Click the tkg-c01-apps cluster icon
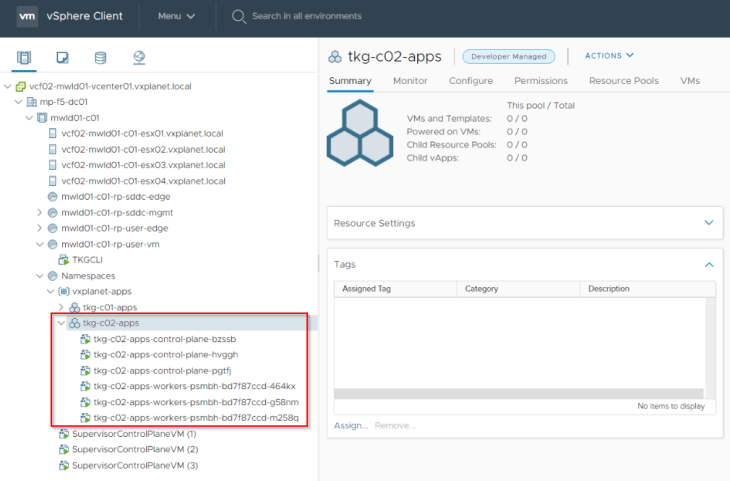This screenshot has width=730, height=481. (x=74, y=307)
